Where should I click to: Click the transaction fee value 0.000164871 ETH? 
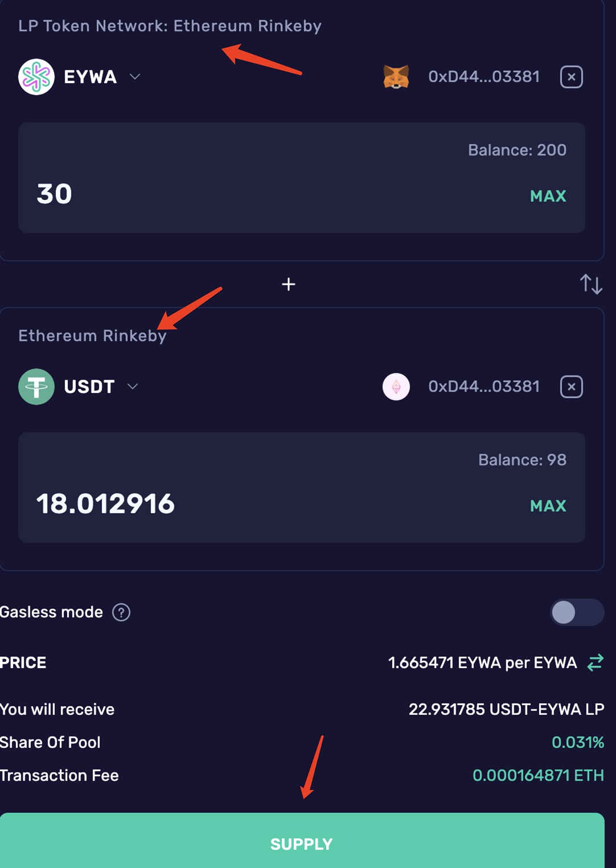(x=538, y=775)
